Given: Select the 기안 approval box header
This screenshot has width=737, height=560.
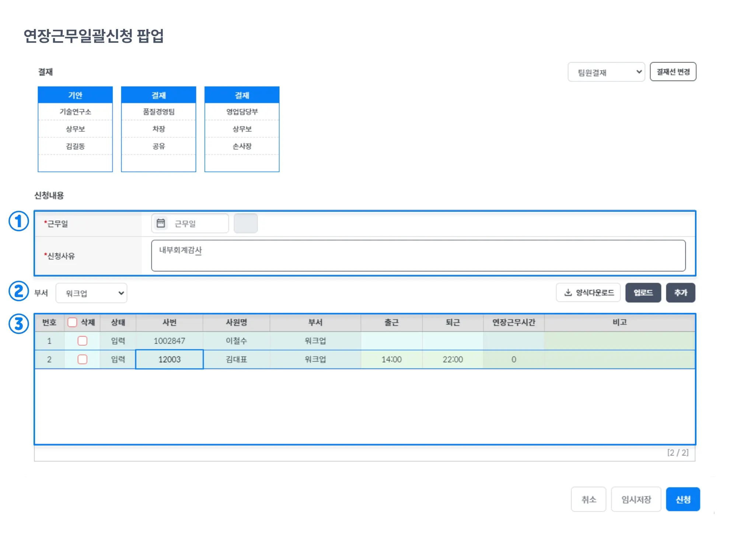Looking at the screenshot, I should click(75, 95).
